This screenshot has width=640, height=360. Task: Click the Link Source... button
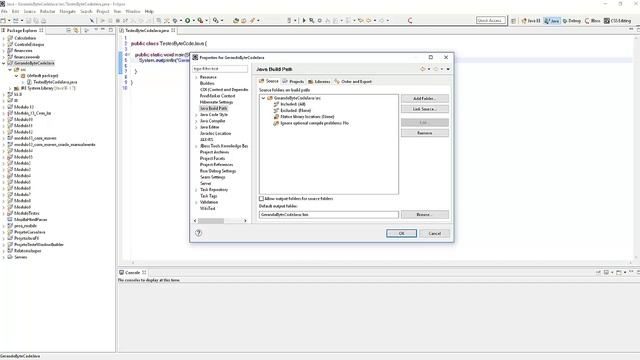tap(424, 109)
